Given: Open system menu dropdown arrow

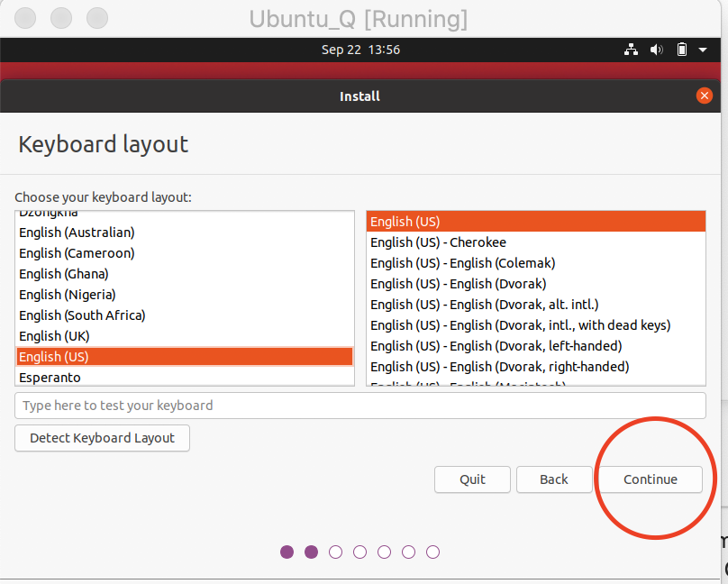Looking at the screenshot, I should click(703, 50).
